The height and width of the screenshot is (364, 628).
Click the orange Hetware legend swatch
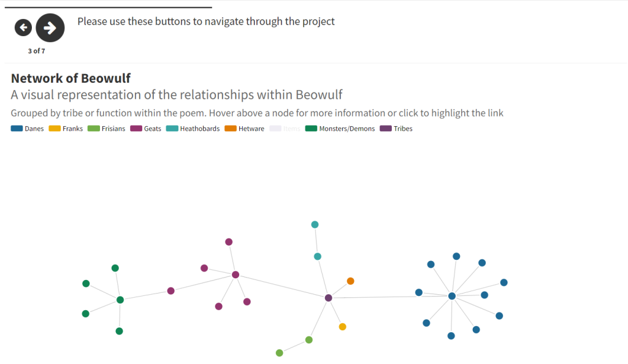pyautogui.click(x=231, y=129)
